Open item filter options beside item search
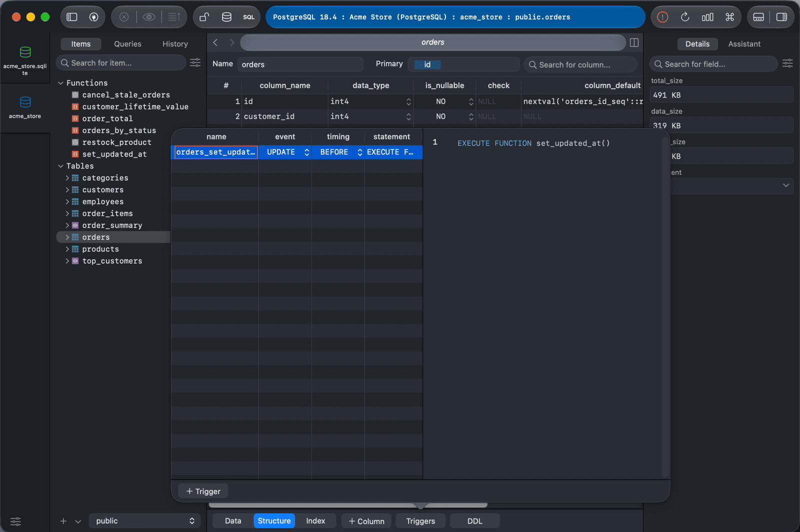 click(195, 62)
